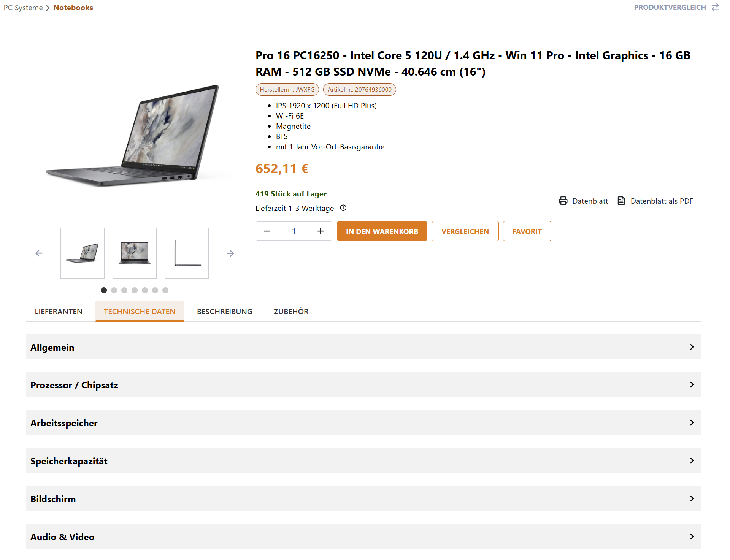Expand the Allgemein section
This screenshot has height=560, width=730.
point(363,347)
